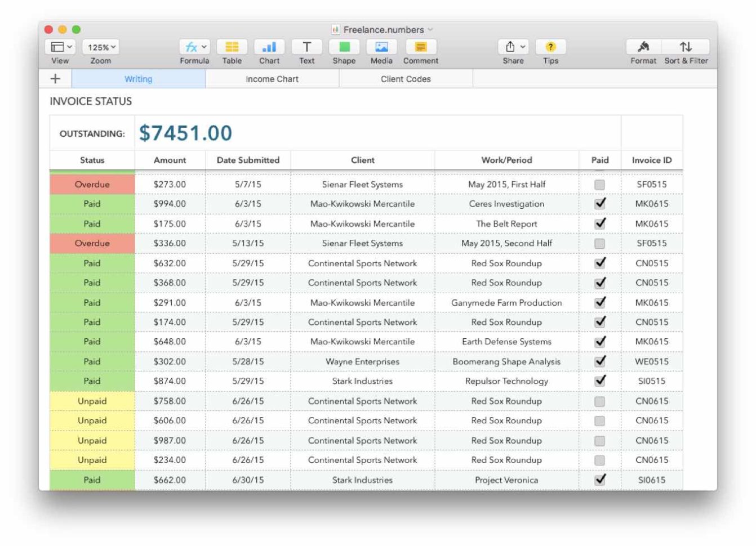Open the Share options dropdown
Viewport: 756px width, 546px height.
click(x=513, y=47)
